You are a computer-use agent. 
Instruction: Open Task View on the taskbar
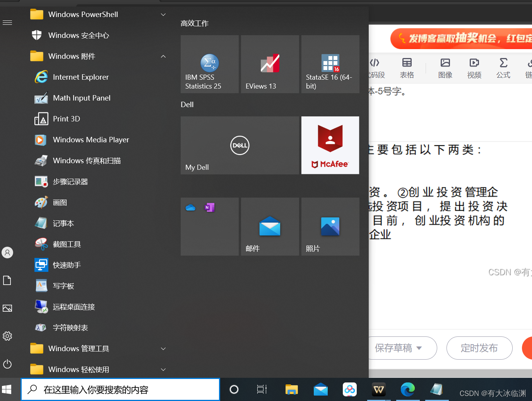(x=262, y=389)
